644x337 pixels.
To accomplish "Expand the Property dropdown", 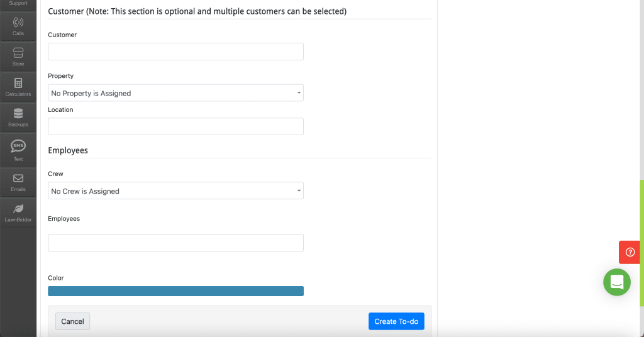I will (175, 93).
